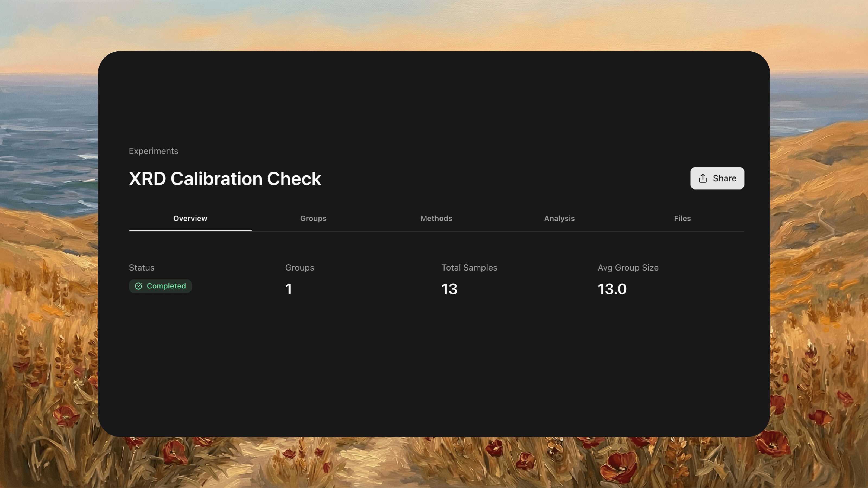This screenshot has width=868, height=488.
Task: Select the Analysis tab
Action: click(x=559, y=218)
